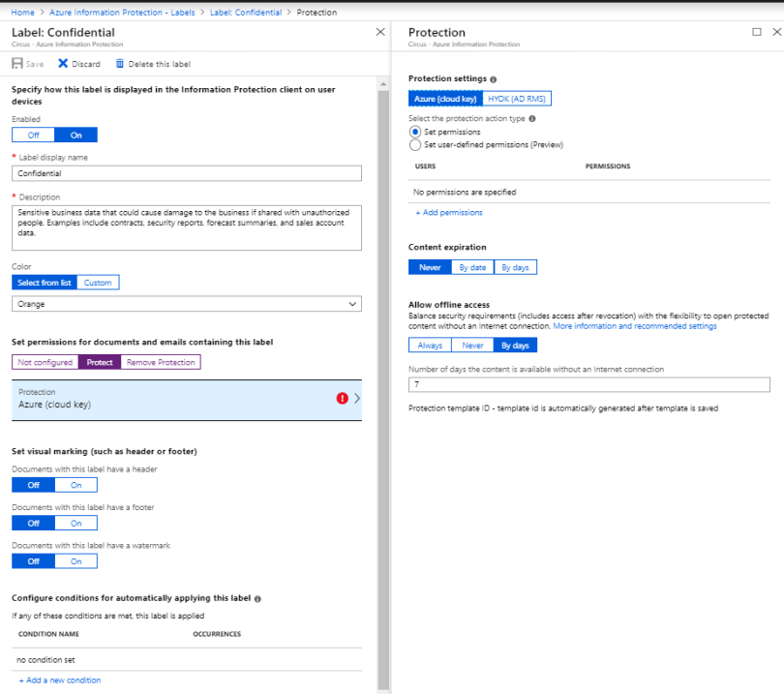The width and height of the screenshot is (784, 694).
Task: Turn the Enabled toggle to Off
Action: coord(33,135)
